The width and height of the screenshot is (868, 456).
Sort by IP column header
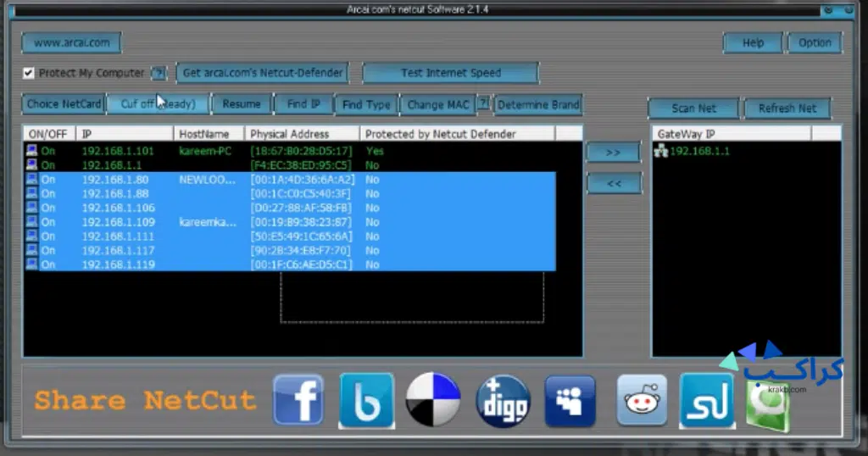(x=125, y=134)
